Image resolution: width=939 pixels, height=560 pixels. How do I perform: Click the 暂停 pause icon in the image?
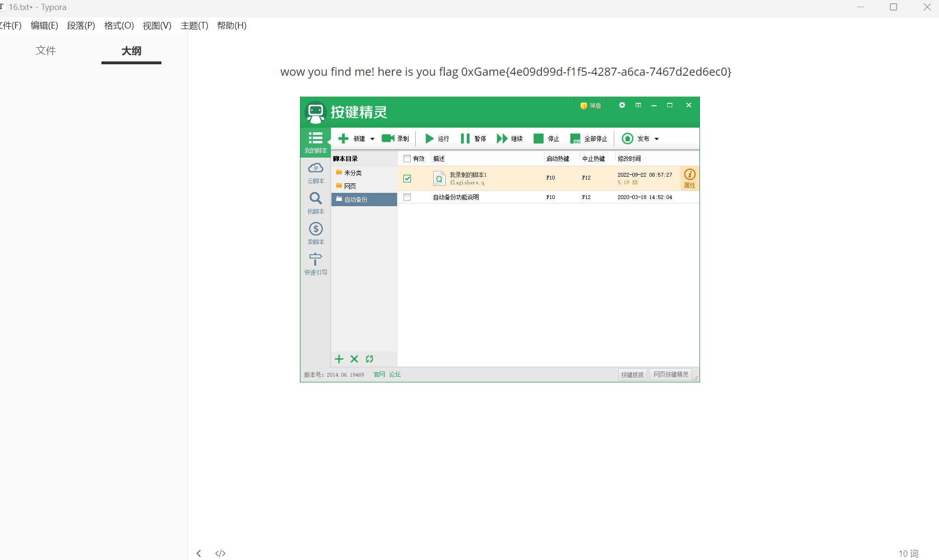pos(465,139)
